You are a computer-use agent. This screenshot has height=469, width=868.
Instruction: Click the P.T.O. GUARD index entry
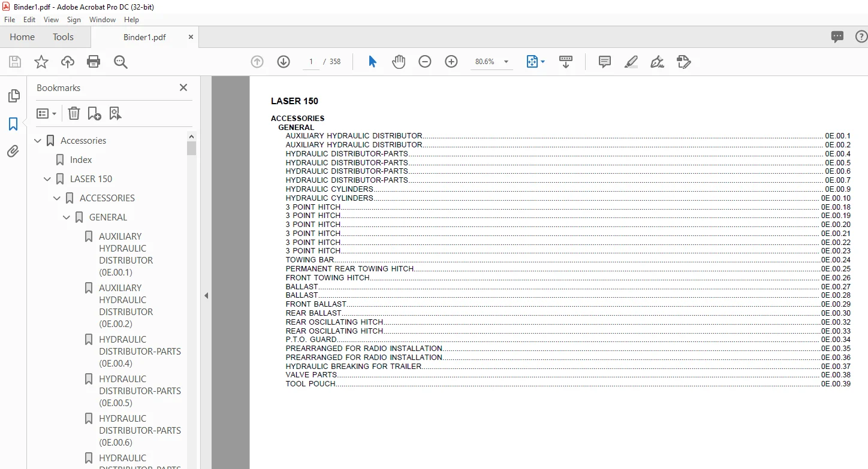click(x=568, y=340)
